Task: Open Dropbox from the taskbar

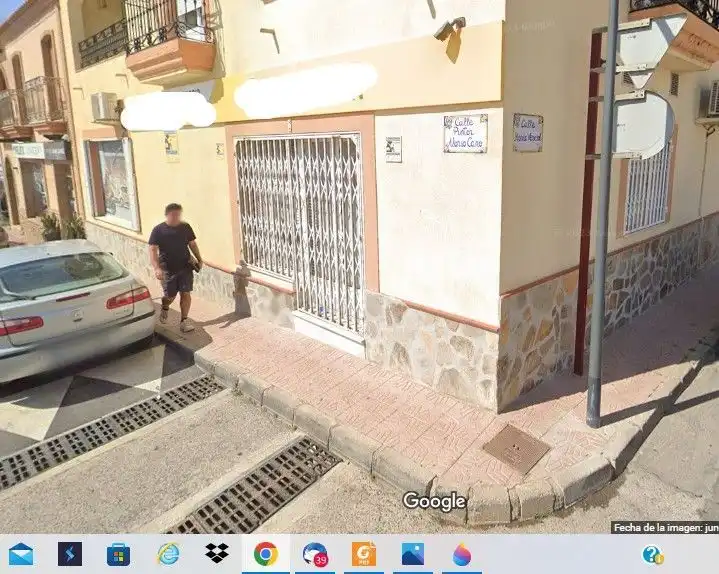Action: (x=217, y=554)
